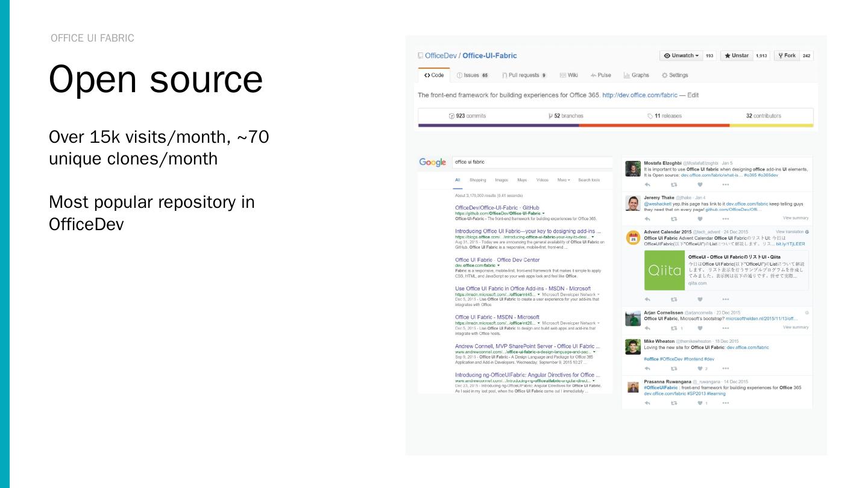Click the translation globe on the Advent Calendar tweet

pos(808,232)
